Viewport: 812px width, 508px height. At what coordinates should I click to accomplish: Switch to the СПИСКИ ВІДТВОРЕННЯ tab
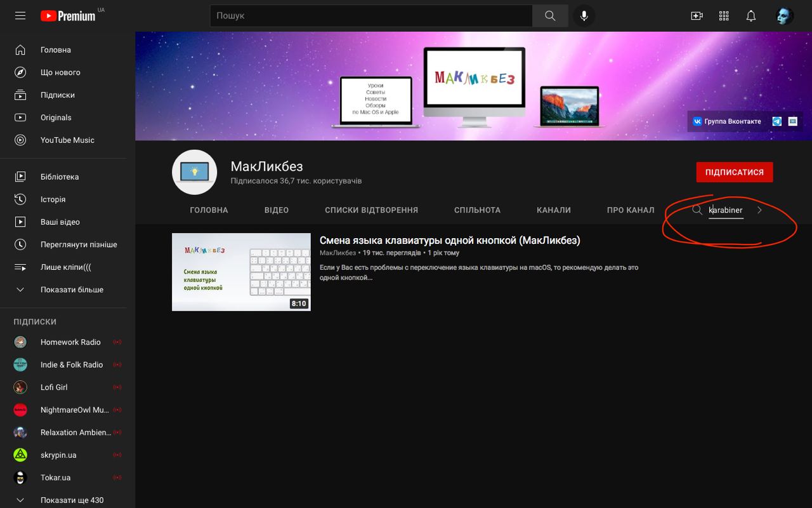tap(372, 210)
